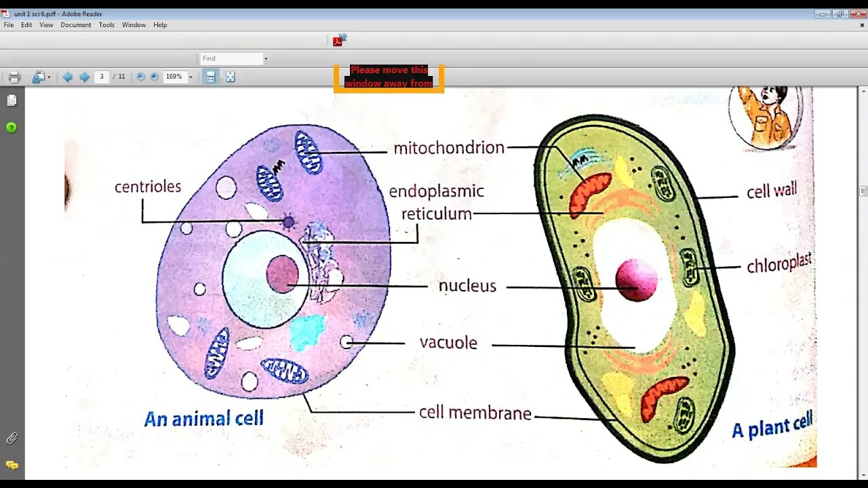Viewport: 868px width, 488px height.
Task: Toggle the fit width scrolling mode
Action: 211,77
